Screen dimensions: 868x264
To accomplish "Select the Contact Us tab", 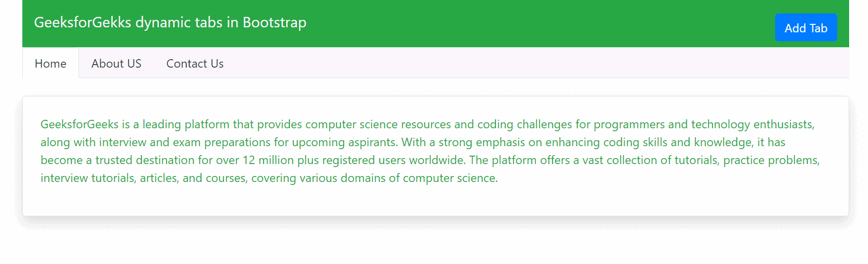I will point(195,64).
